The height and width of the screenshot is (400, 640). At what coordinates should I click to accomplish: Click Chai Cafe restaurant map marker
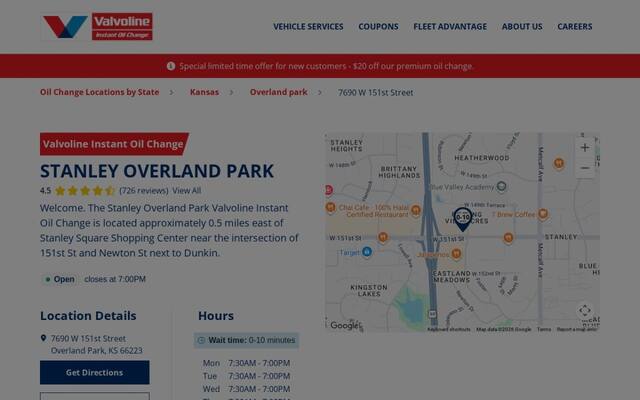click(x=416, y=211)
